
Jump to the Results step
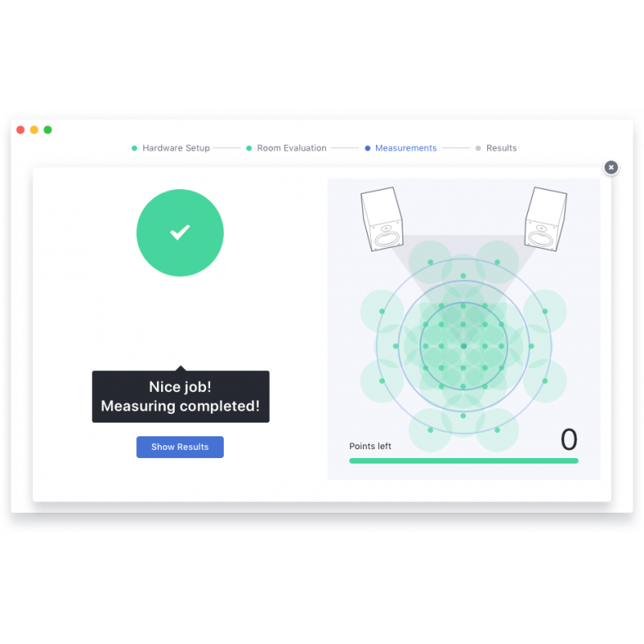[501, 148]
